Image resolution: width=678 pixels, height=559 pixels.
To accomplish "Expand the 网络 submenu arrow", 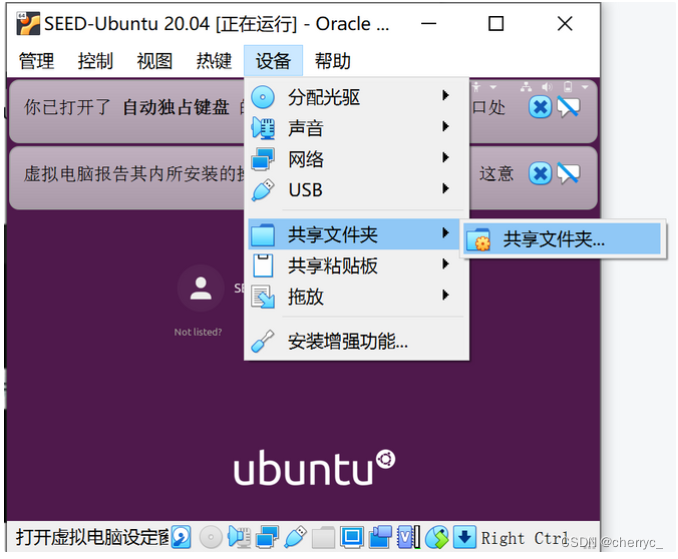I will tap(445, 157).
